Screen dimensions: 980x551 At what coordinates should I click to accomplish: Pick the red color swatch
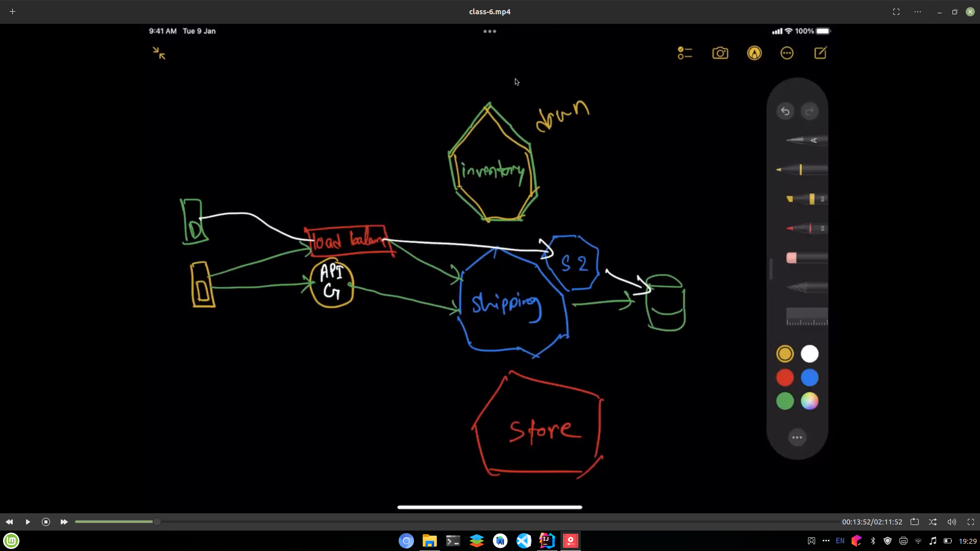785,378
